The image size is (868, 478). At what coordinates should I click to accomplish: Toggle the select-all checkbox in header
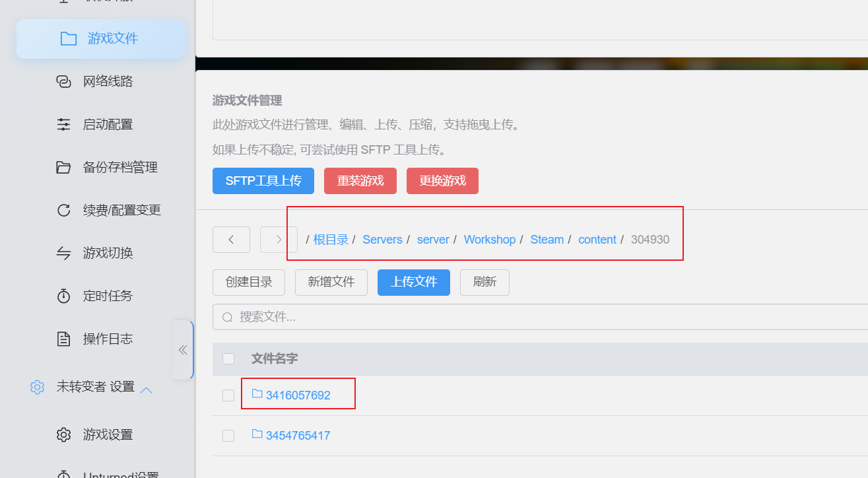coord(228,358)
